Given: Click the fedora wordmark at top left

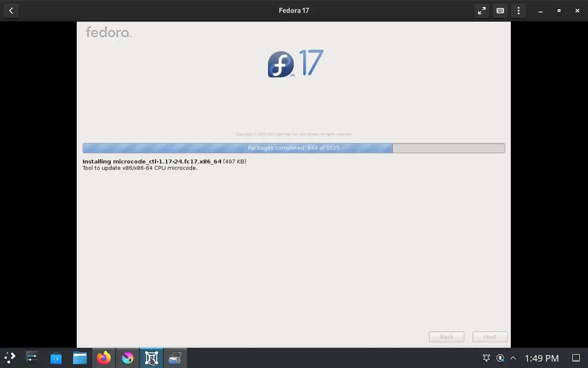Looking at the screenshot, I should tap(108, 32).
